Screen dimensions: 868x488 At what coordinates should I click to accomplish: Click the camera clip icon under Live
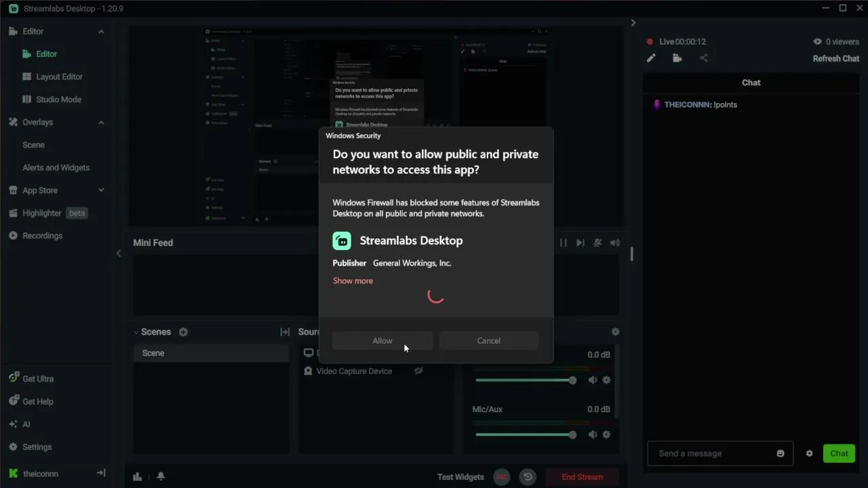[677, 58]
